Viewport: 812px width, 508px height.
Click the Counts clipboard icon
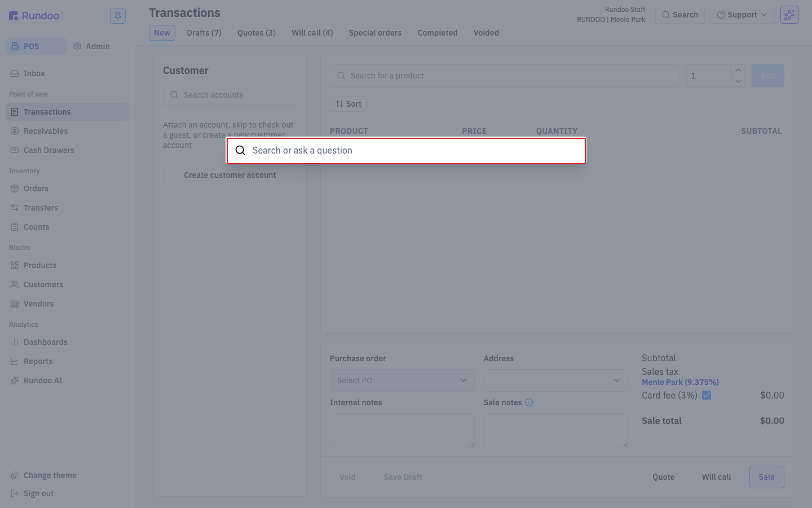tap(15, 227)
